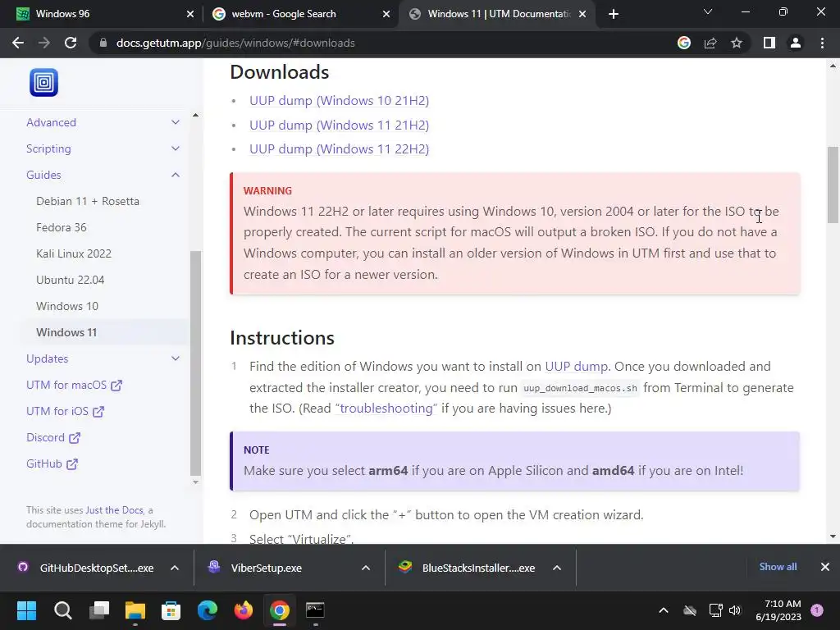Open UTM for iOS external link
This screenshot has height=630, width=840.
66,411
